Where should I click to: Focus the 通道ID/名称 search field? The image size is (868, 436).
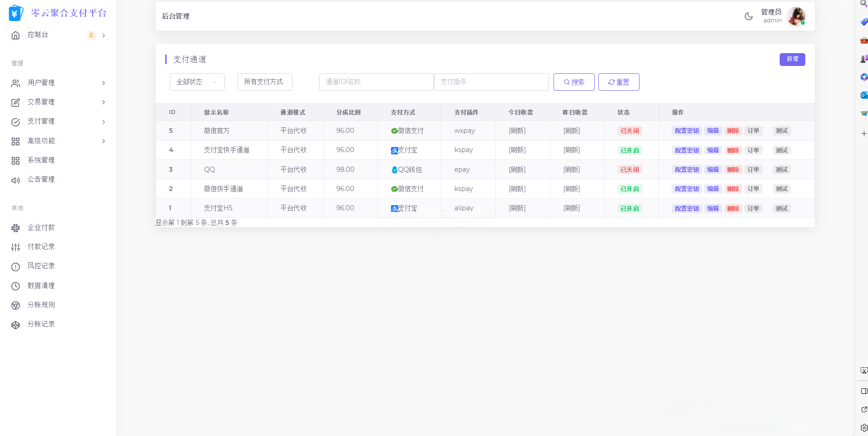pos(376,82)
